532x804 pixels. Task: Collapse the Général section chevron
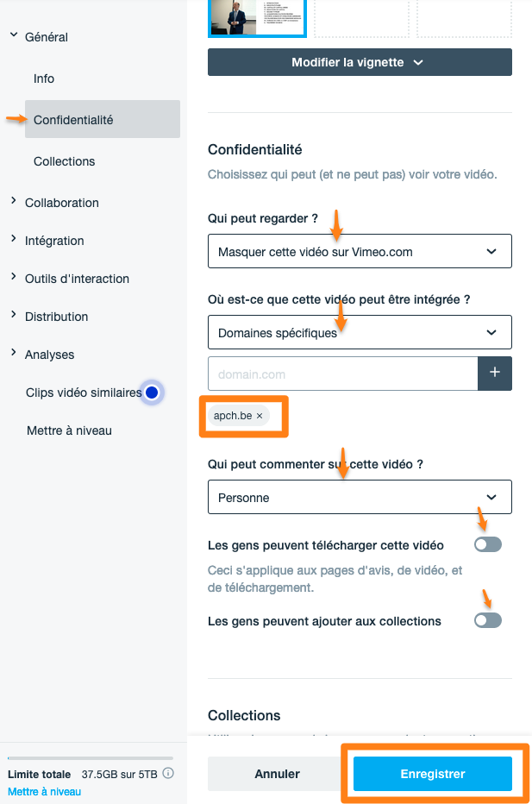(14, 35)
